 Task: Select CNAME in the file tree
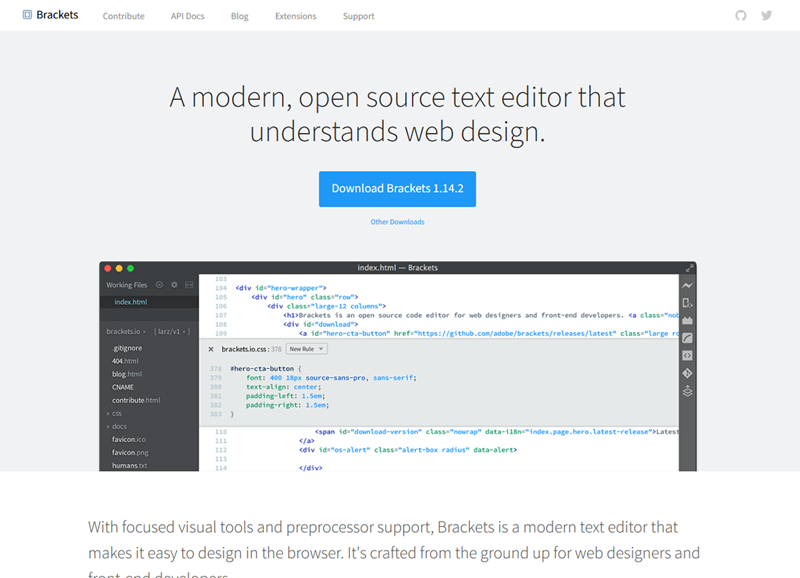point(123,387)
